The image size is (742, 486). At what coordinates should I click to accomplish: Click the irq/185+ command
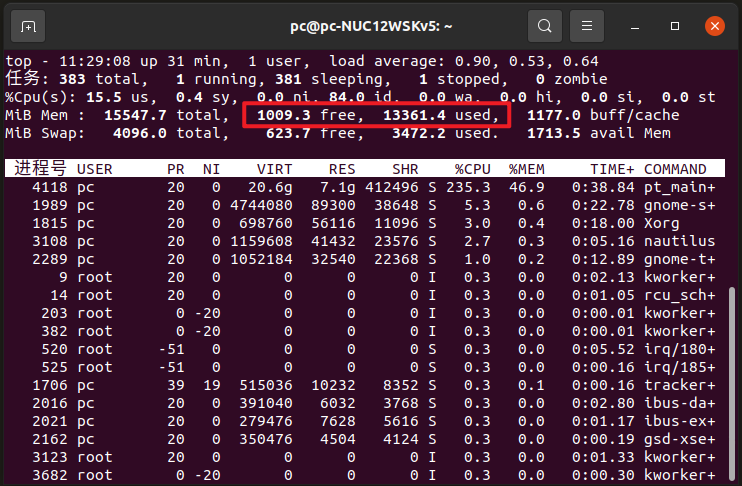coord(680,367)
